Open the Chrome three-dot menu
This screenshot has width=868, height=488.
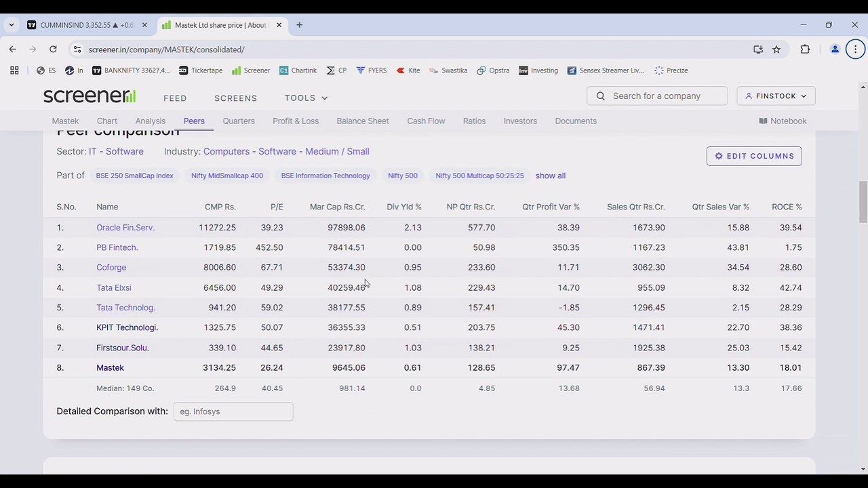855,49
